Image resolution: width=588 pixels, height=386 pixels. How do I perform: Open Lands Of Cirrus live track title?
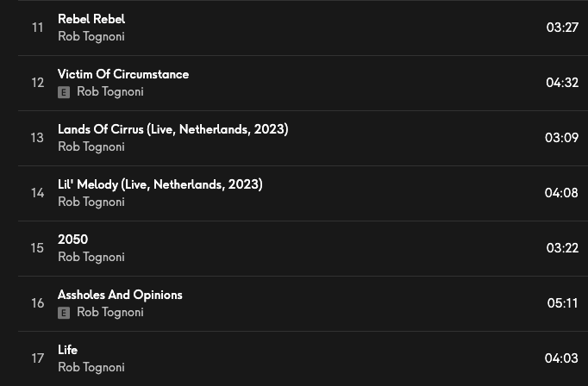[172, 129]
